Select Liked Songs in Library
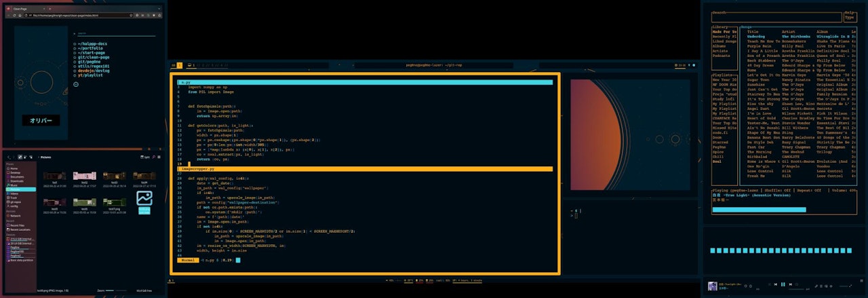 click(725, 41)
